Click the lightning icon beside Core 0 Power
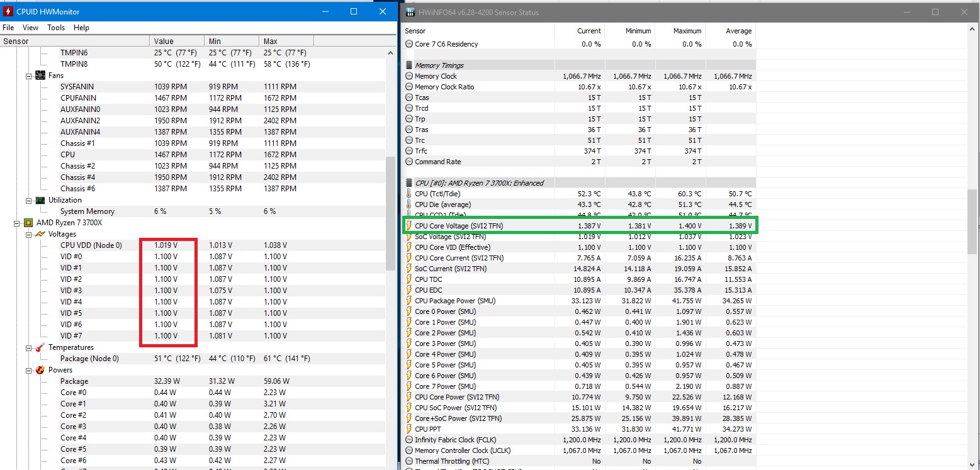This screenshot has width=980, height=470. [x=409, y=311]
